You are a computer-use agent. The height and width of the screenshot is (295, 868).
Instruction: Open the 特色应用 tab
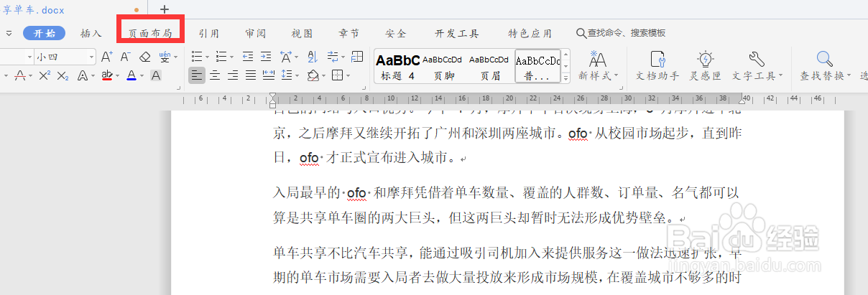pyautogui.click(x=530, y=33)
